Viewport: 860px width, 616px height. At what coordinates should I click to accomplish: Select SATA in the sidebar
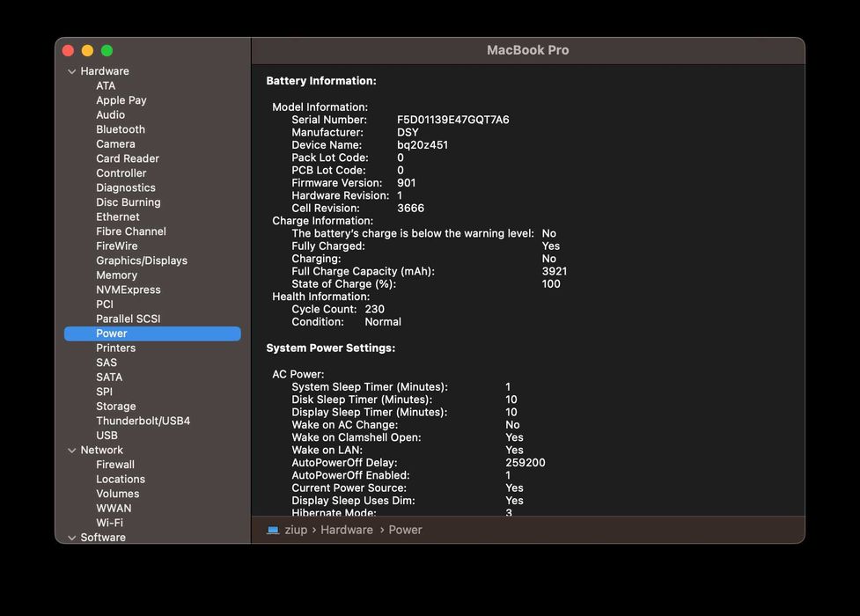(x=109, y=377)
